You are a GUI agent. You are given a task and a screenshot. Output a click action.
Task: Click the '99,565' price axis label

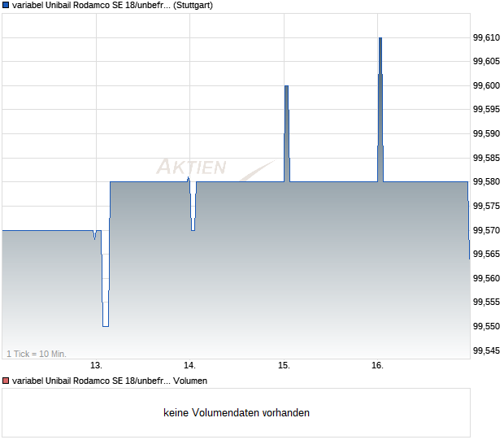click(x=486, y=254)
